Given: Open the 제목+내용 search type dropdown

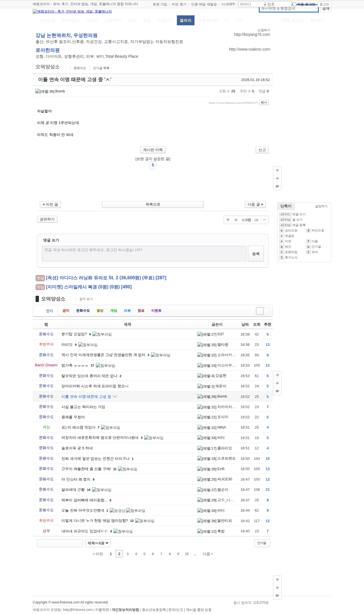Looking at the screenshot, I should (x=98, y=543).
